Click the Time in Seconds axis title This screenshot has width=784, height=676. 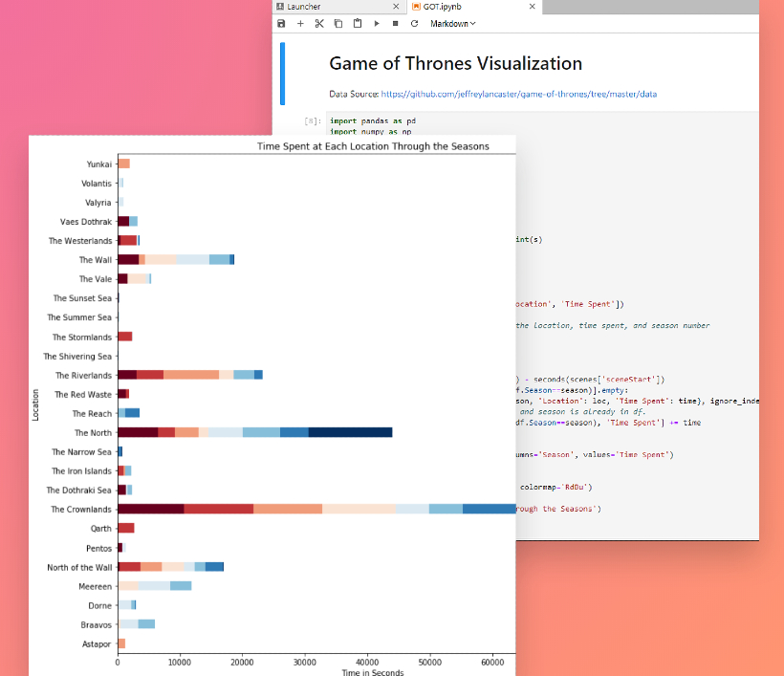[373, 672]
